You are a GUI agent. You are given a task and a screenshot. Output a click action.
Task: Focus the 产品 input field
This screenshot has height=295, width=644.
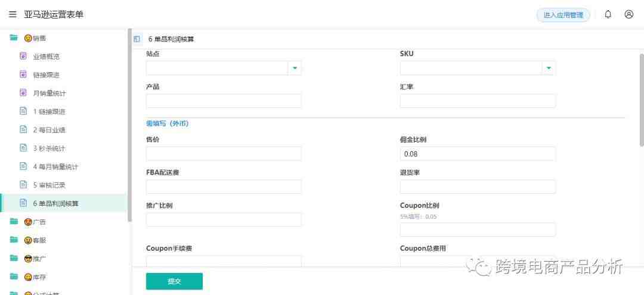tap(224, 101)
